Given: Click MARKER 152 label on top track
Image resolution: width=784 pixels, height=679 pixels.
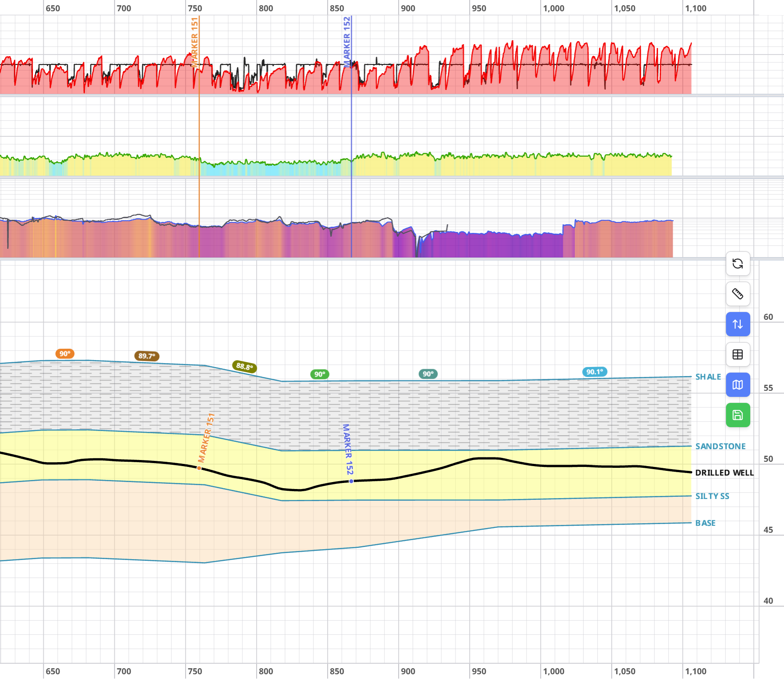Looking at the screenshot, I should pos(347,42).
